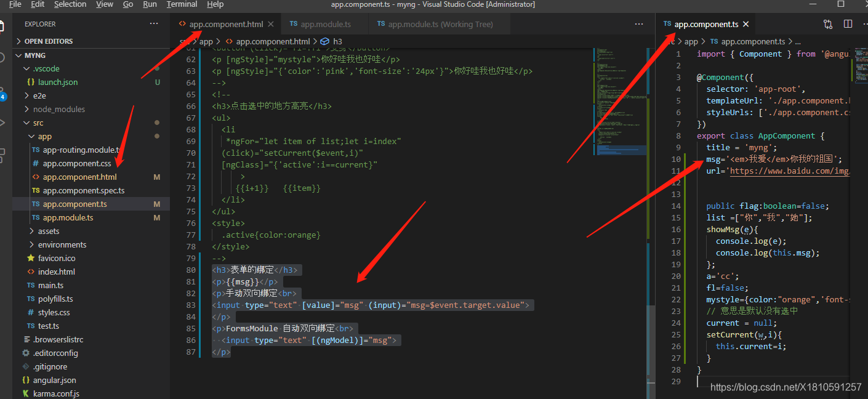The width and height of the screenshot is (868, 399).
Task: Activate the app.component.ts tab in right group
Action: point(706,25)
